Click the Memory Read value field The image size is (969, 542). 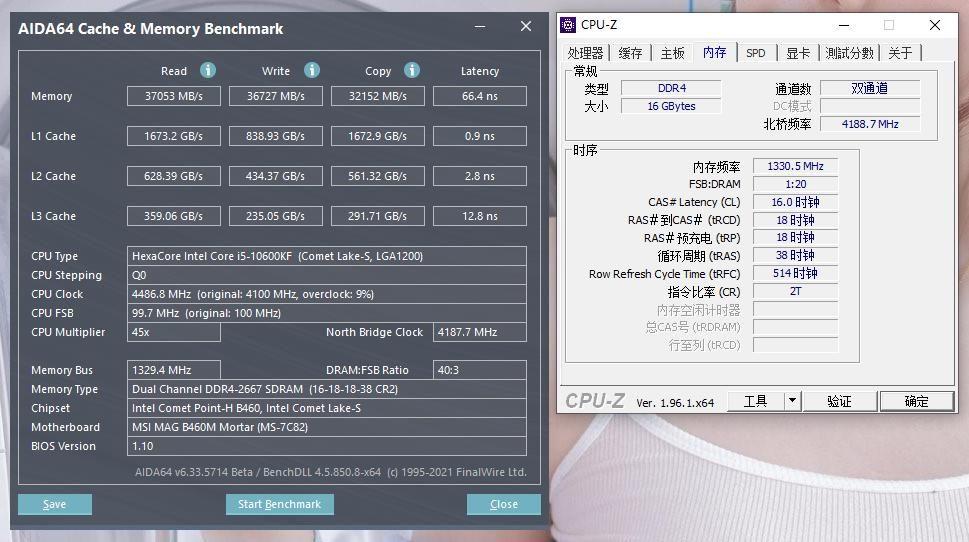pos(174,96)
